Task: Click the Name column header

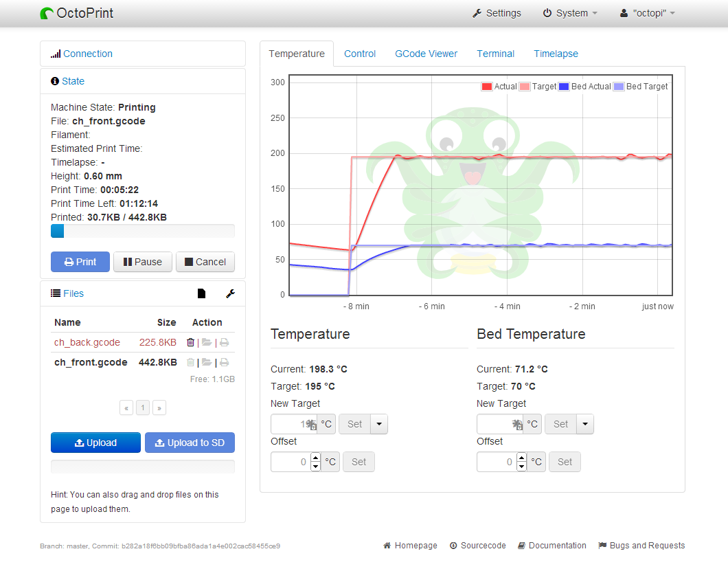Action: point(67,322)
